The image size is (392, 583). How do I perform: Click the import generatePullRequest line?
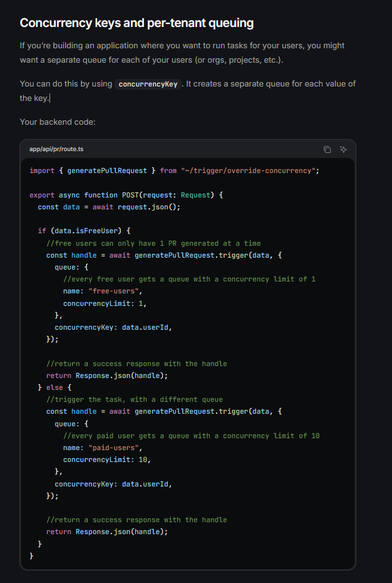coord(174,171)
